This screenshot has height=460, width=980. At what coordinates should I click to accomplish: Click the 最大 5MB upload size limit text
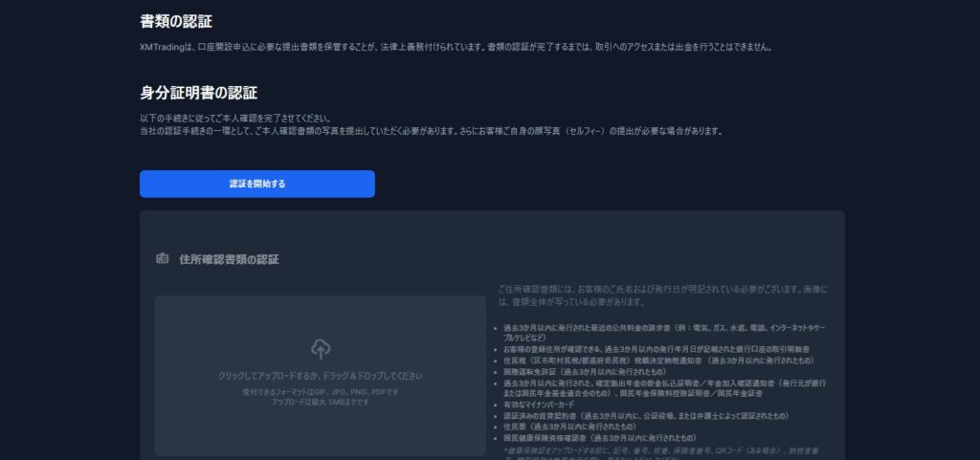(x=320, y=402)
